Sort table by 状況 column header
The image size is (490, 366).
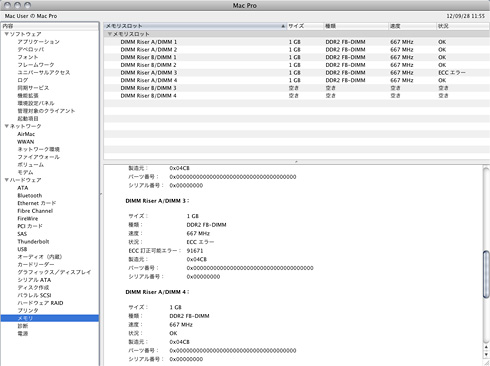click(x=463, y=26)
